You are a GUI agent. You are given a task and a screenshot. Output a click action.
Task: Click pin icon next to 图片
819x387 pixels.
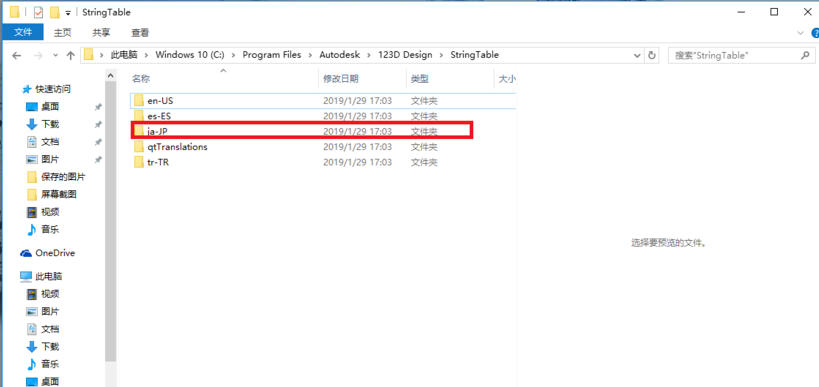(x=98, y=159)
